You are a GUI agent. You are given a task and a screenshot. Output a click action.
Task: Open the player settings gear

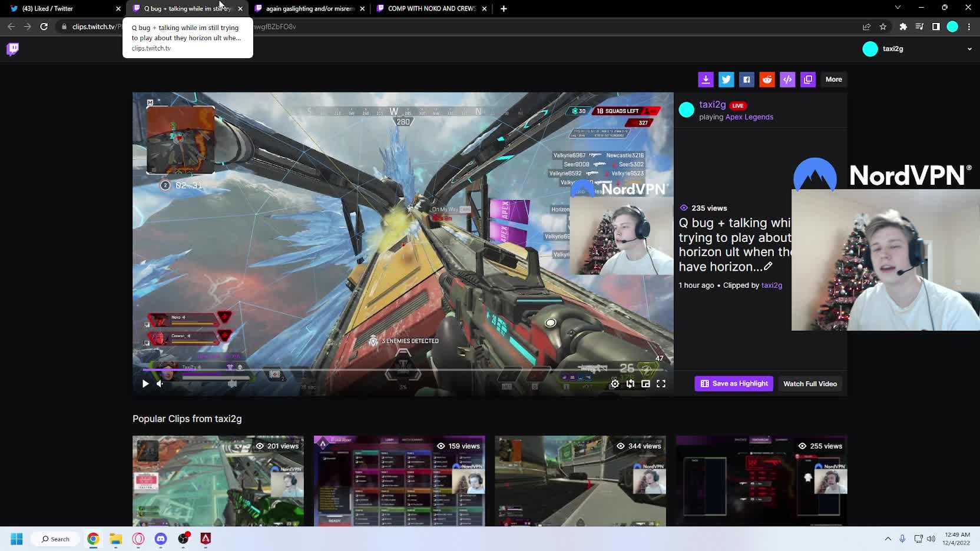[x=615, y=384]
